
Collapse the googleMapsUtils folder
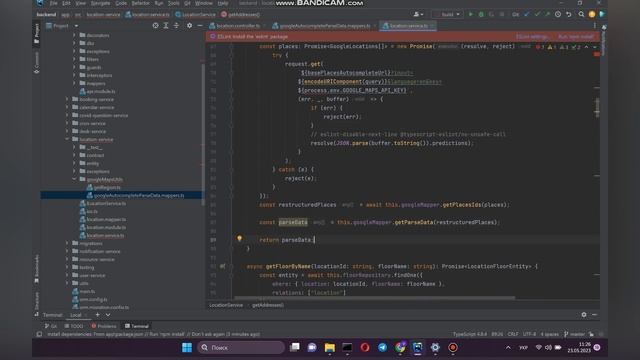75,179
